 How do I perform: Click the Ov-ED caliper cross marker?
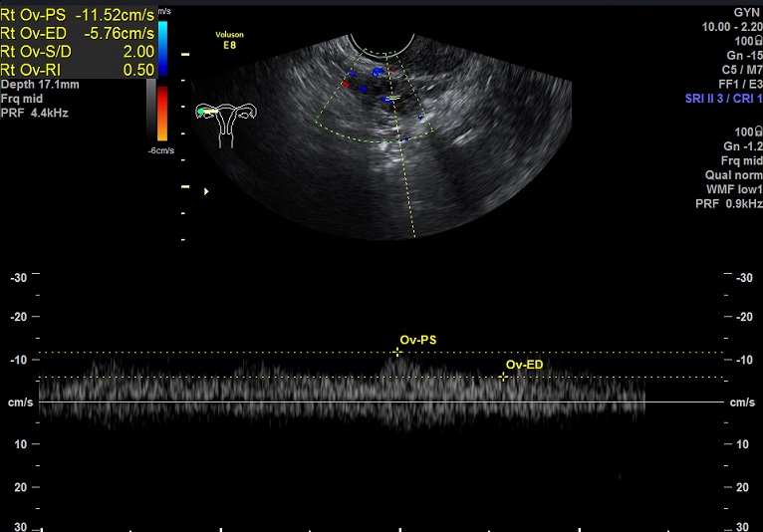click(x=504, y=377)
